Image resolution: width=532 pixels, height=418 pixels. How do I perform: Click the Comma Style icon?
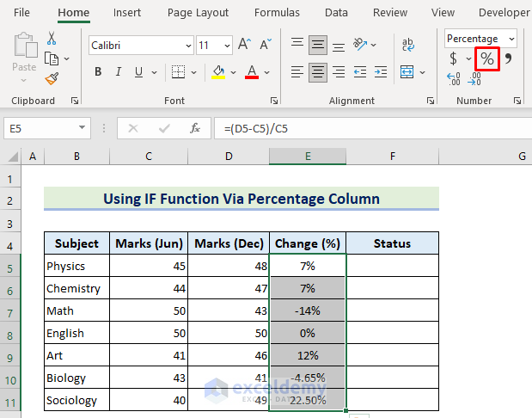click(507, 58)
